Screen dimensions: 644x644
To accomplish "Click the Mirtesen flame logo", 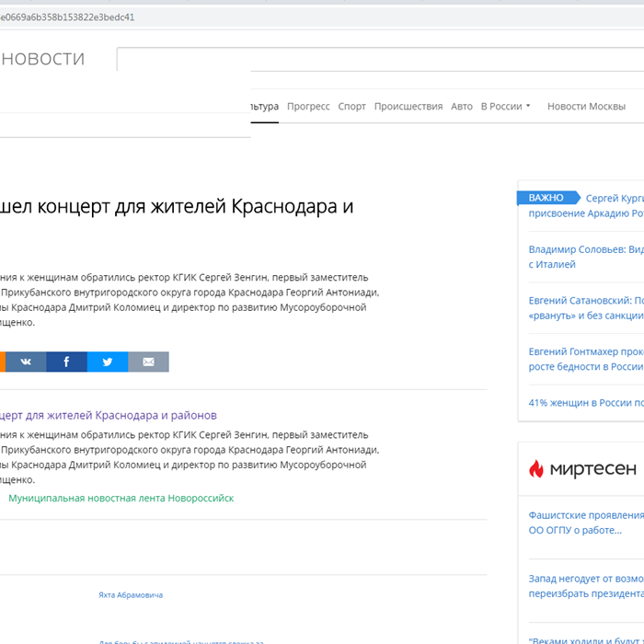I will (x=536, y=468).
